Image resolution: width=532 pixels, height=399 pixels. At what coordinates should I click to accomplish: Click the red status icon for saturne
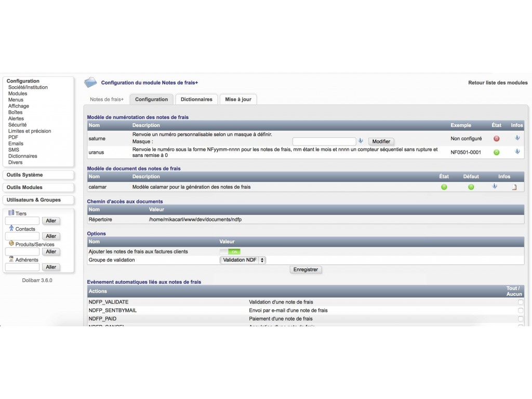496,138
